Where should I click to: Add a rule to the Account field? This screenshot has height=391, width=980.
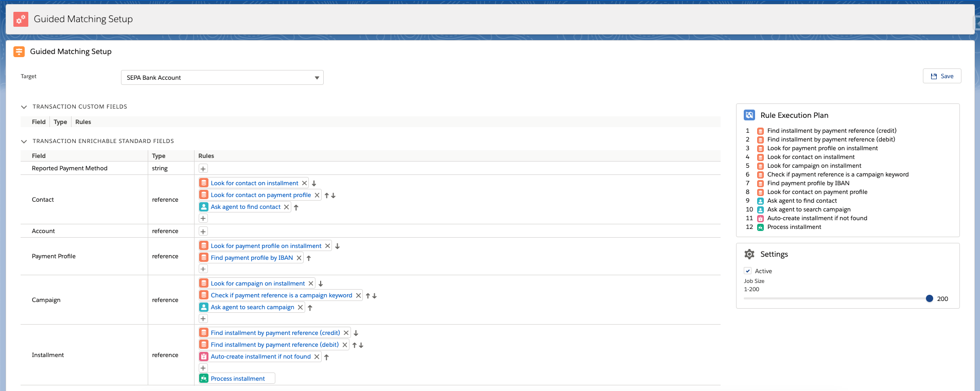(203, 232)
